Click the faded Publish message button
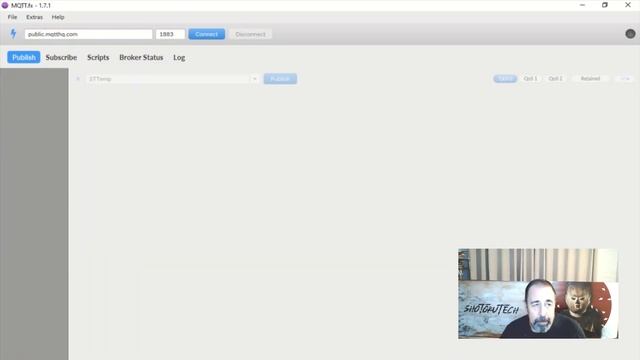This screenshot has height=360, width=640. point(280,79)
